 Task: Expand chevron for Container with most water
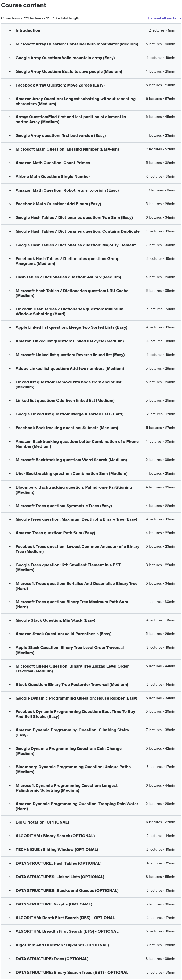[10, 44]
